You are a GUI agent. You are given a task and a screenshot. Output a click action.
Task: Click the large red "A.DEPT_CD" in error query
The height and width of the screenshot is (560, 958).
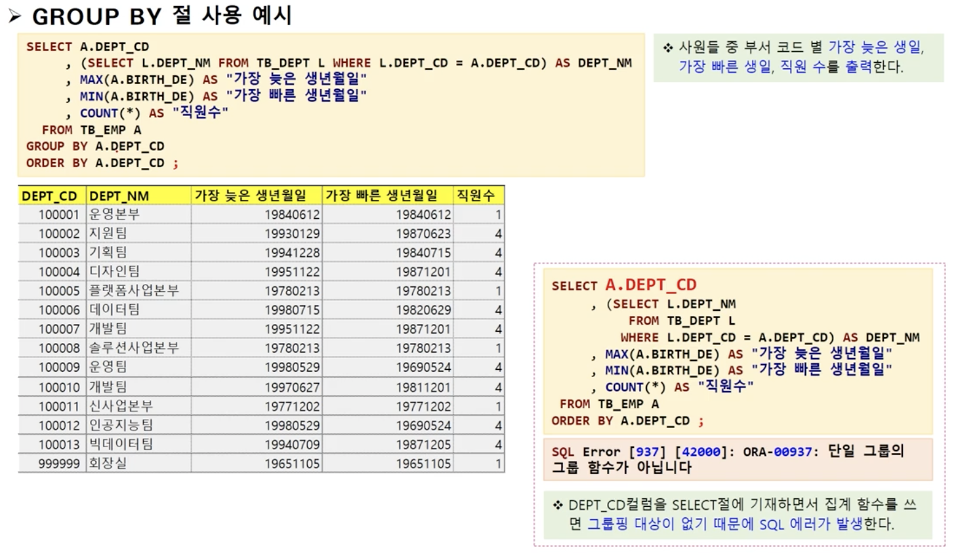pyautogui.click(x=650, y=285)
